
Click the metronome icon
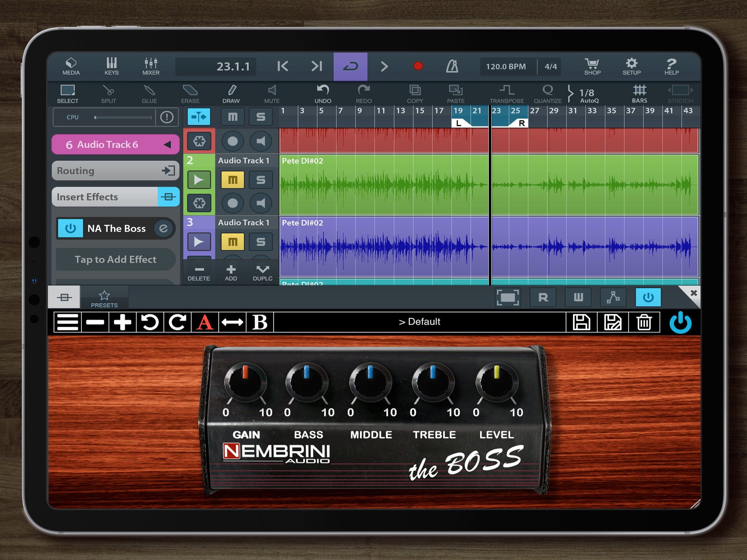point(452,66)
